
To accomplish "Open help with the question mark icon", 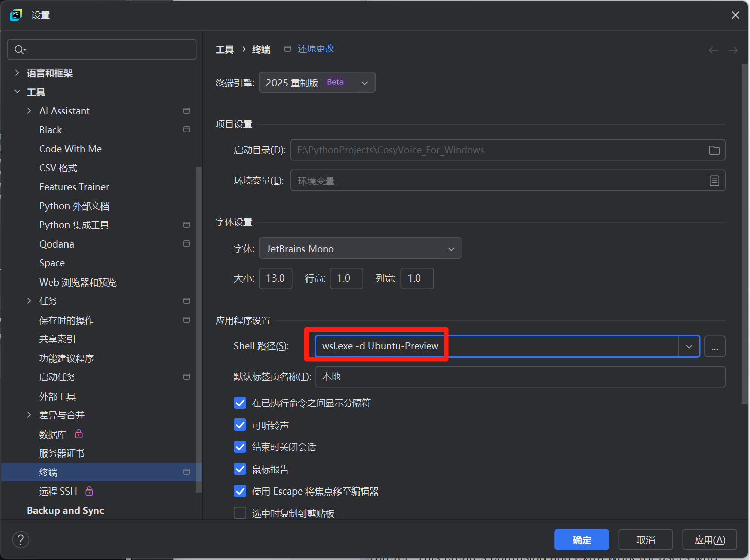I will point(21,540).
